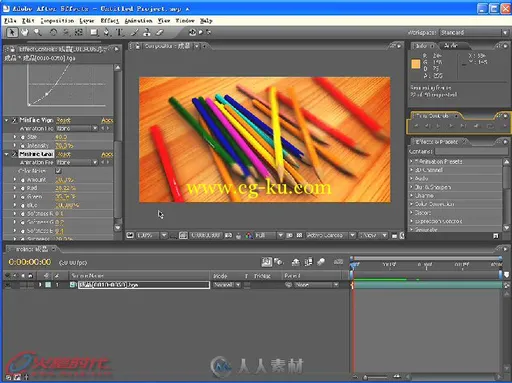The width and height of the screenshot is (512, 383).
Task: Select the arrow Selection tool
Action: (x=12, y=32)
